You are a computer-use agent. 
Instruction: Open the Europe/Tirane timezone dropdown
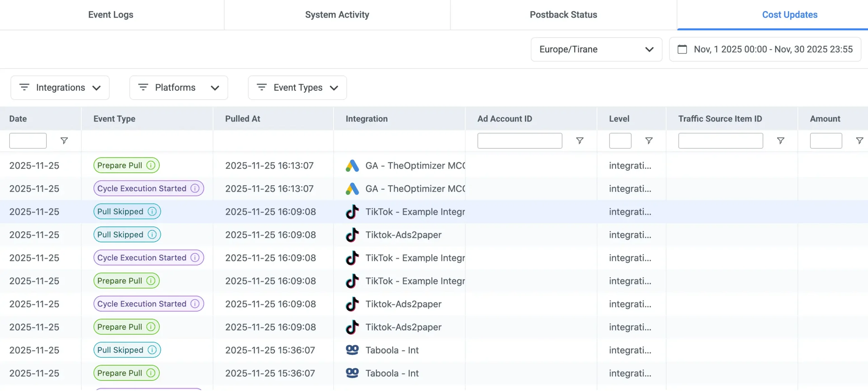coord(596,49)
